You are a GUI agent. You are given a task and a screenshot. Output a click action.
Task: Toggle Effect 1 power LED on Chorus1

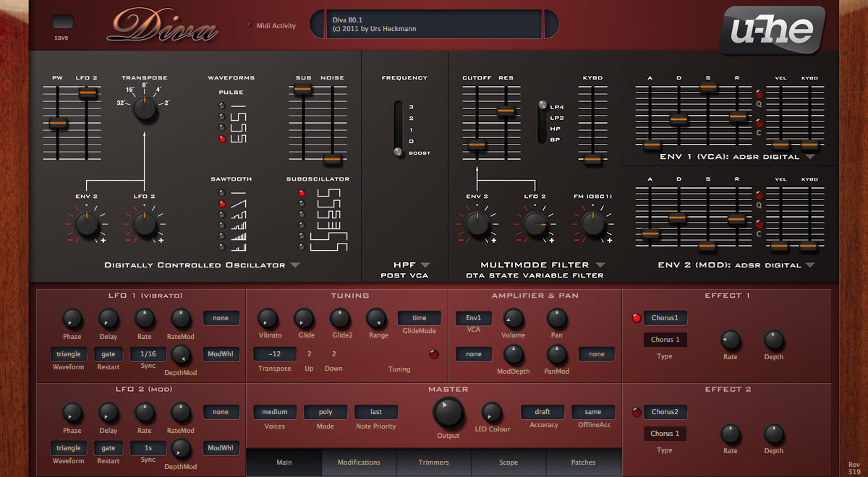point(637,318)
